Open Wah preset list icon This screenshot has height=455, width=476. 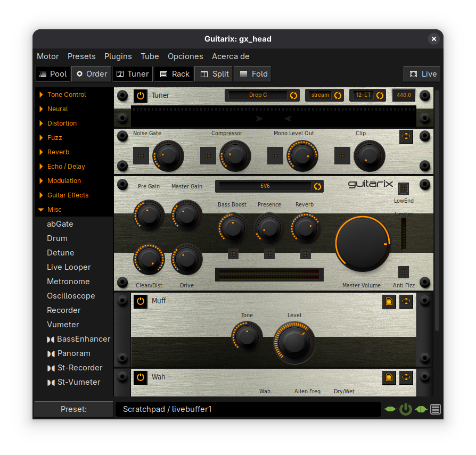point(389,377)
